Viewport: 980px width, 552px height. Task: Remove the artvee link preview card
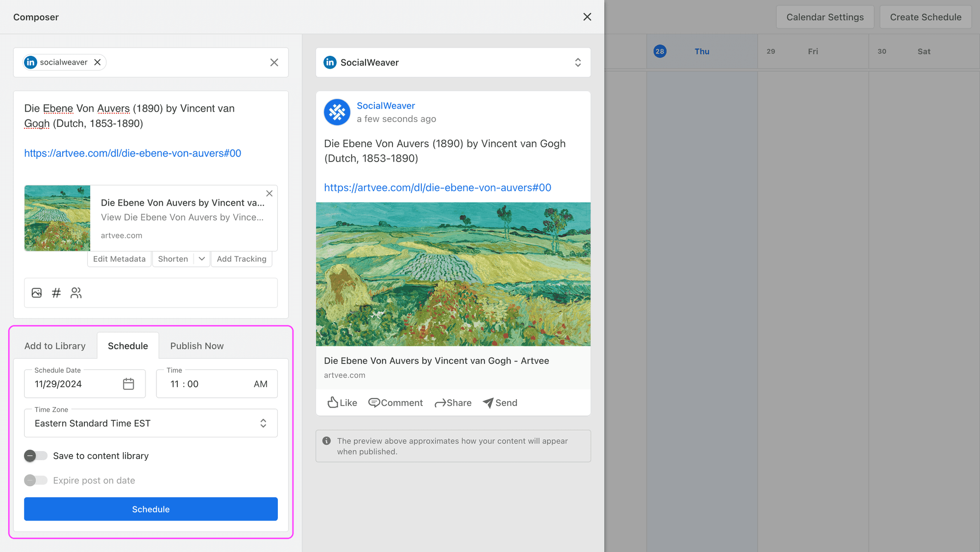[269, 193]
